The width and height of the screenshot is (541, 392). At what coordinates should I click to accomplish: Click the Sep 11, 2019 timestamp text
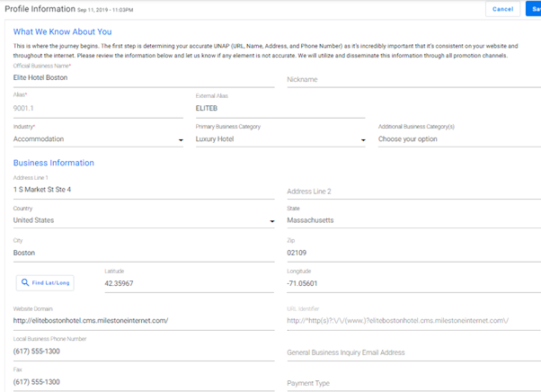[105, 10]
